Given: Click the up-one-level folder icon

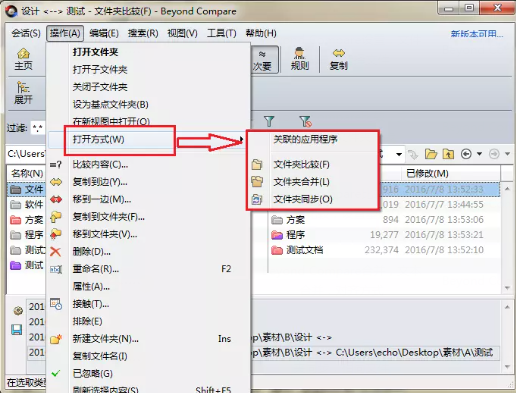Looking at the screenshot, I should (448, 154).
